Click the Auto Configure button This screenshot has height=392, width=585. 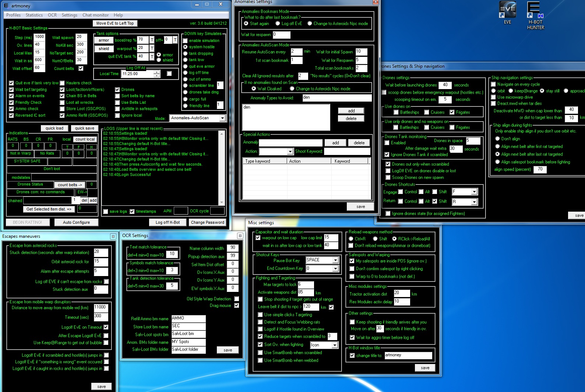click(76, 222)
